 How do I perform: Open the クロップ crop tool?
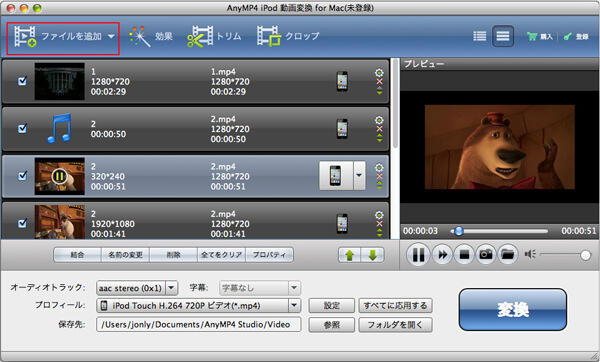click(288, 36)
